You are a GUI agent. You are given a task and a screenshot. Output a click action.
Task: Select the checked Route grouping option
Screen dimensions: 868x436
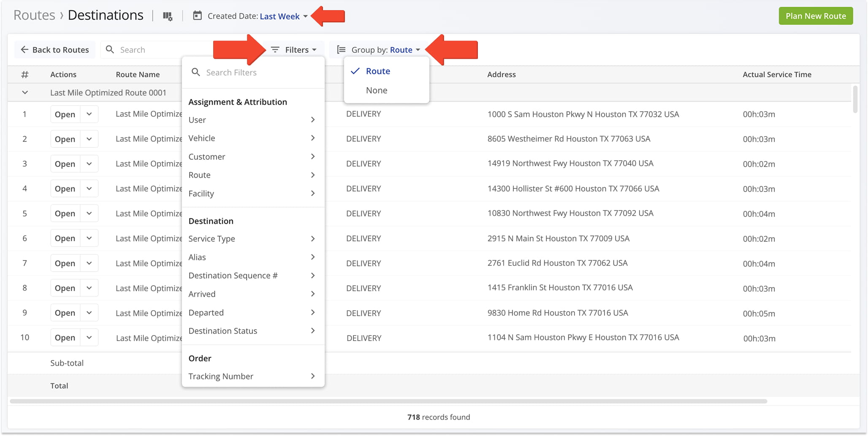[x=378, y=71]
